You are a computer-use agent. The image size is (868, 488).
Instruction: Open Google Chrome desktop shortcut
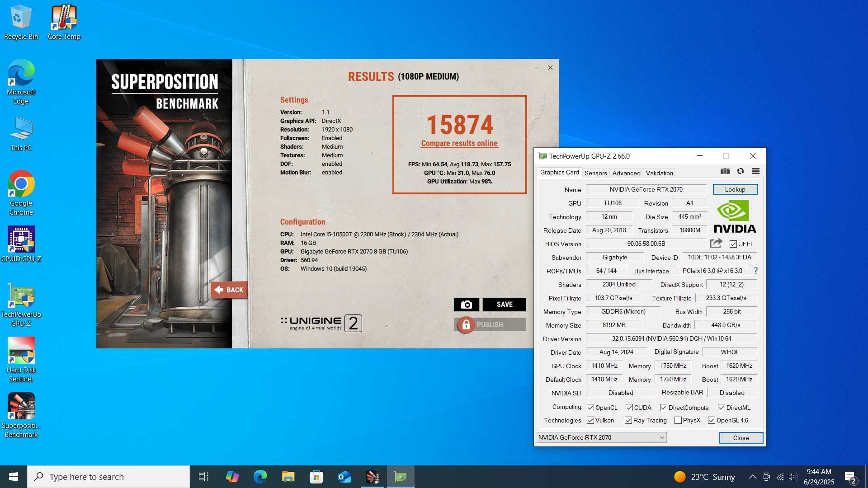click(x=21, y=193)
